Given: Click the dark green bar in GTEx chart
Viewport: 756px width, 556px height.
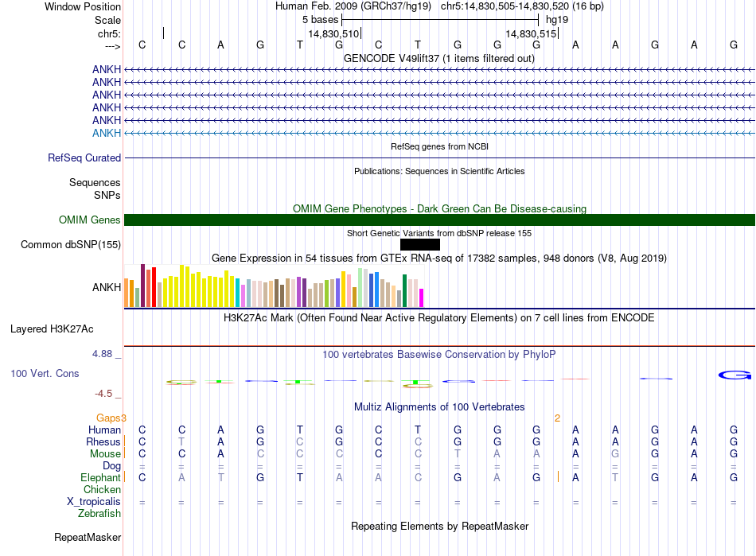Looking at the screenshot, I should pyautogui.click(x=404, y=290).
